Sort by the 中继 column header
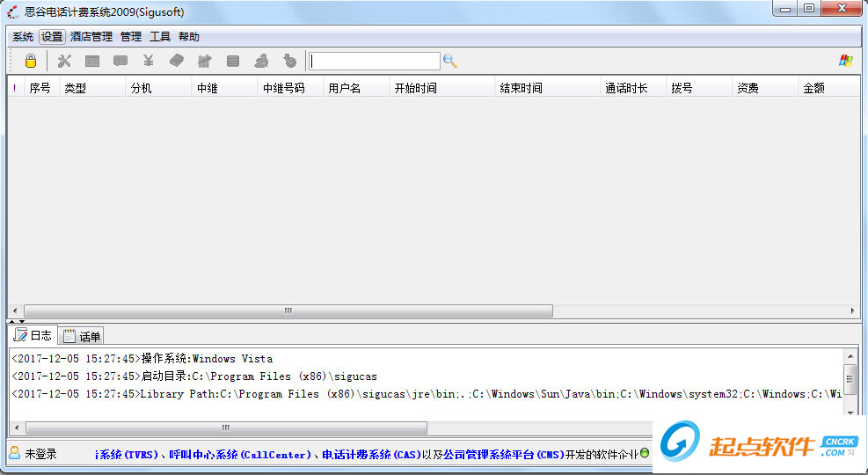 pyautogui.click(x=225, y=88)
